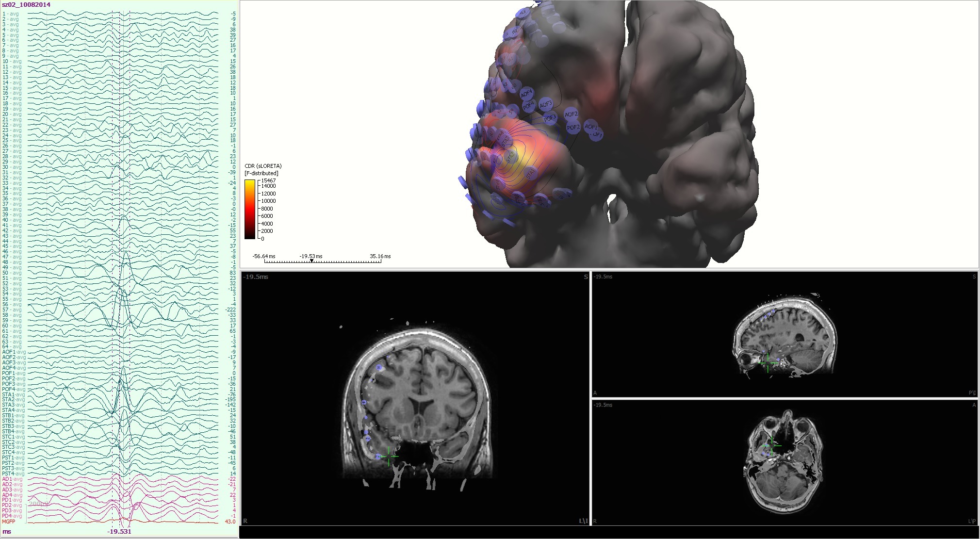
Task: Click the MGFP channel label
Action: [8, 522]
